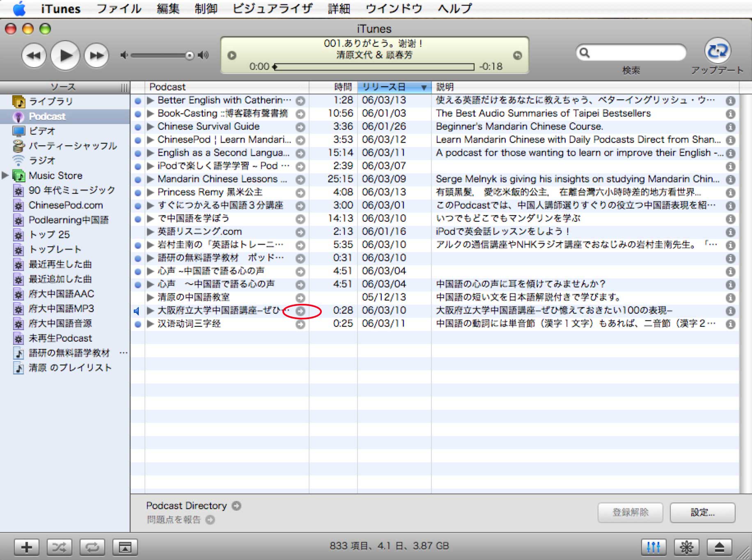
Task: Open the ビジュアライザ menu
Action: click(x=272, y=8)
